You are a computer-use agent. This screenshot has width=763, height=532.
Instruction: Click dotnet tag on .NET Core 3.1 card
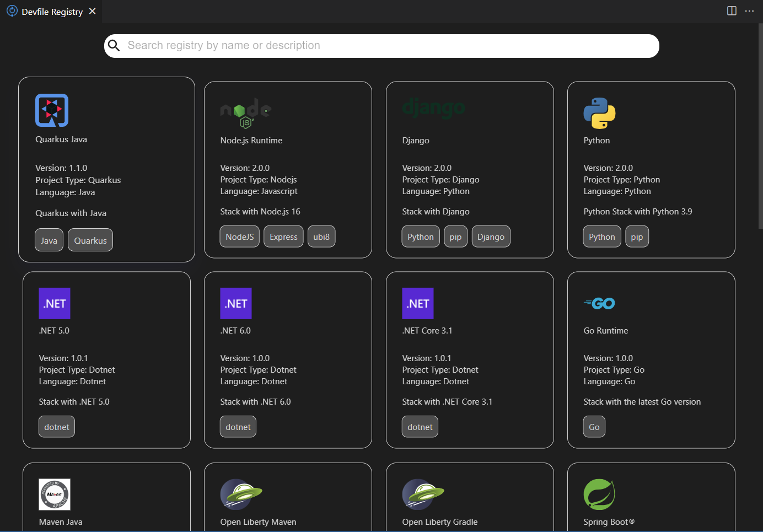420,427
